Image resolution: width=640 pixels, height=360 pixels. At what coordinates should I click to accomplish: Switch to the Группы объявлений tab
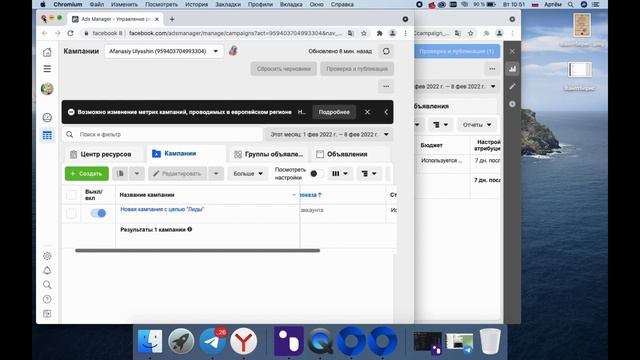269,154
